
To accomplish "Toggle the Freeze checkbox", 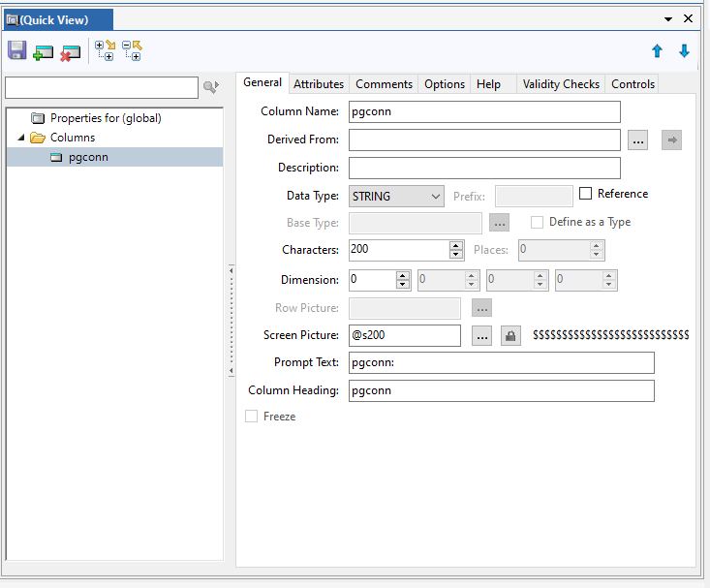I will pyautogui.click(x=252, y=417).
